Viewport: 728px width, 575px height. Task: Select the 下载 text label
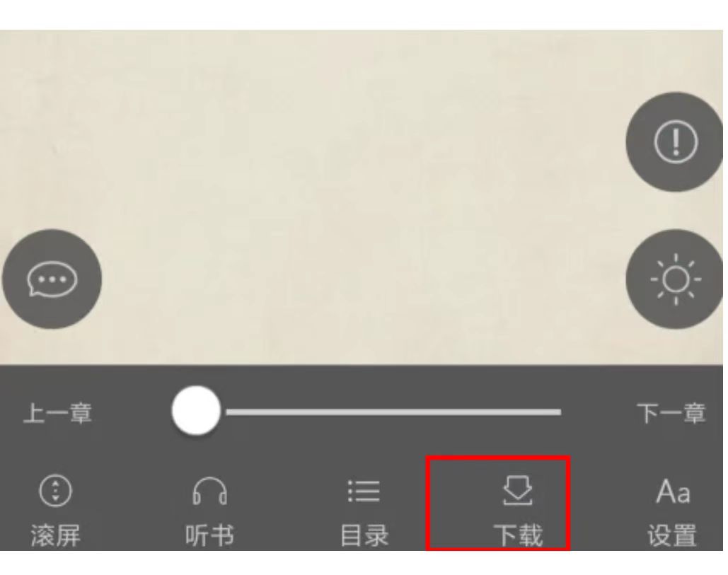tap(518, 535)
